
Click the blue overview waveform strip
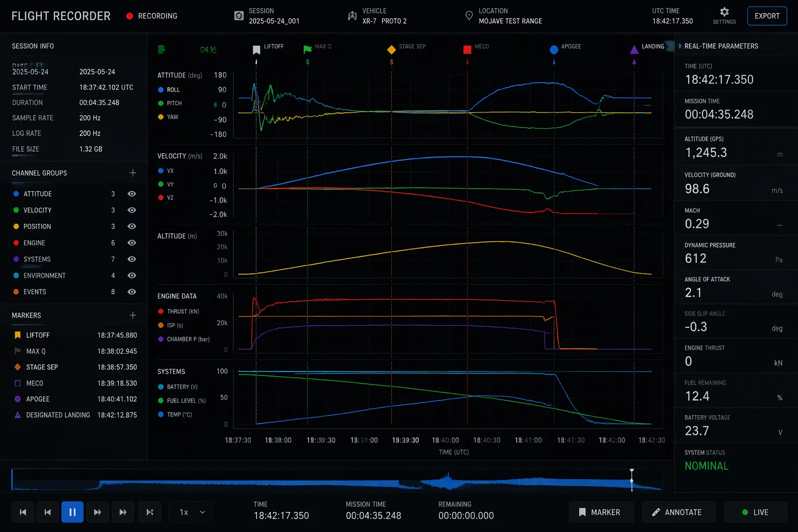pyautogui.click(x=337, y=480)
